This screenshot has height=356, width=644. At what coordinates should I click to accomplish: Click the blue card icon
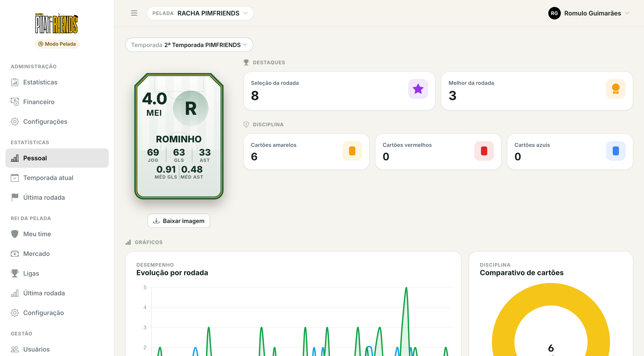coord(616,151)
